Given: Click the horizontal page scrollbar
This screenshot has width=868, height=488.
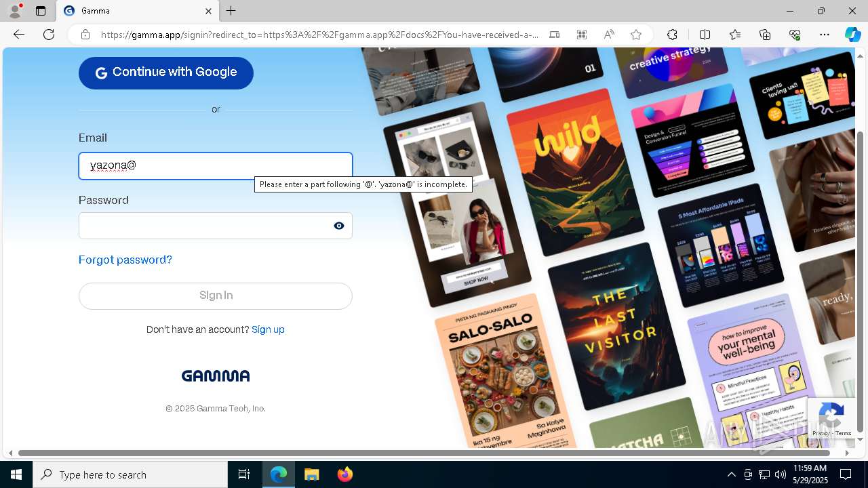Looking at the screenshot, I should 425,453.
